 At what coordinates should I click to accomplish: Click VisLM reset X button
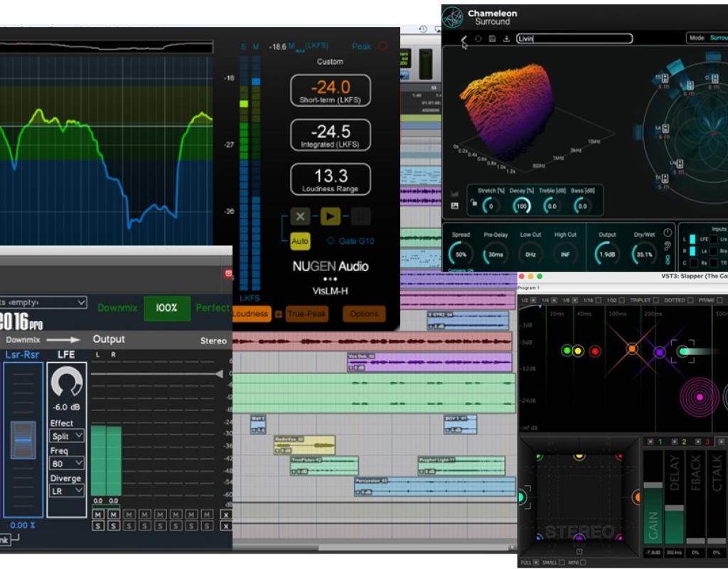point(301,216)
